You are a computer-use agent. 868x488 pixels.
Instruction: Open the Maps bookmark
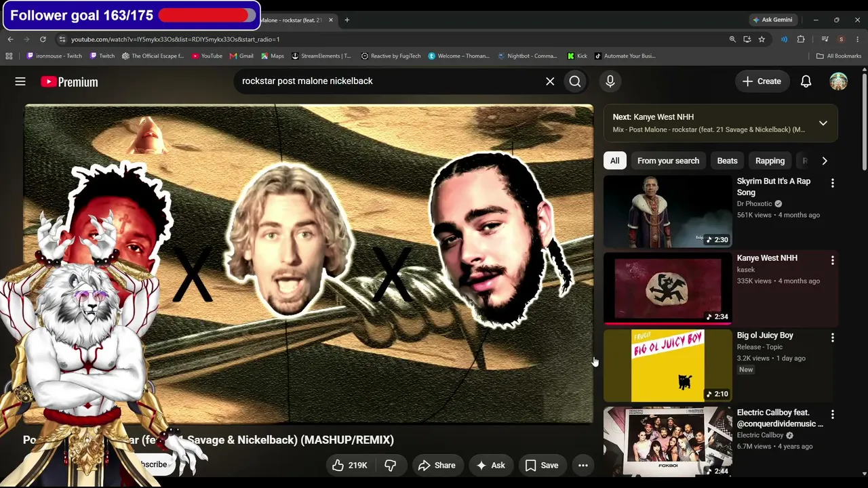pos(273,56)
